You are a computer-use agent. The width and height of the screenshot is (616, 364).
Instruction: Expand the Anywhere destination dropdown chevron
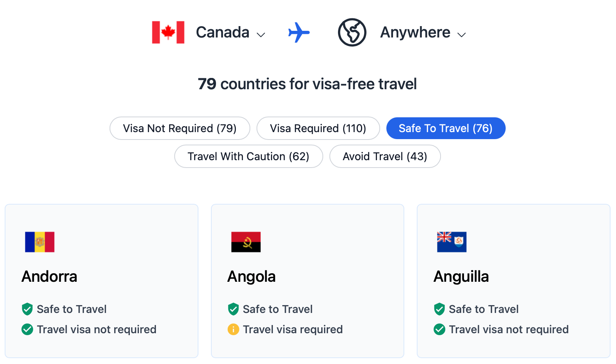coord(462,35)
